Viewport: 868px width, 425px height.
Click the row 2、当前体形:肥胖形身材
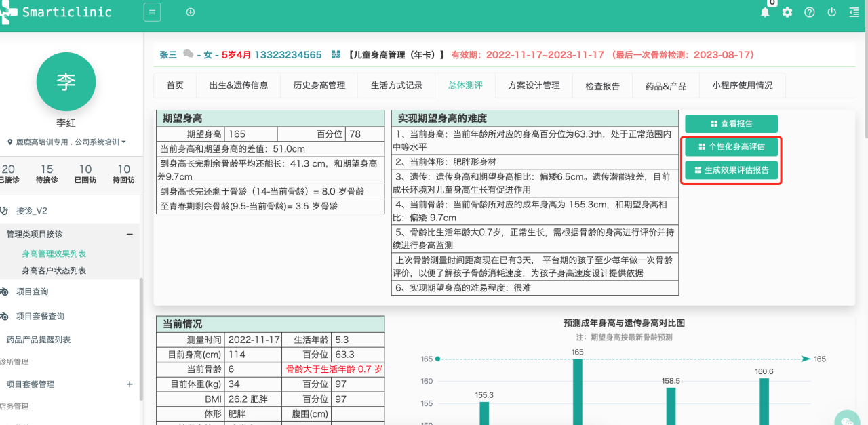coord(535,162)
